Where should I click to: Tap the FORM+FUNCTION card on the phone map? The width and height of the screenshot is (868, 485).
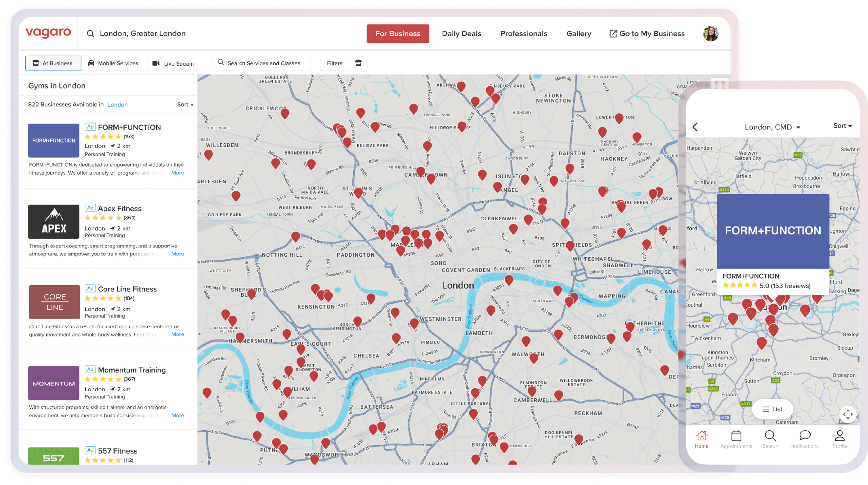773,244
